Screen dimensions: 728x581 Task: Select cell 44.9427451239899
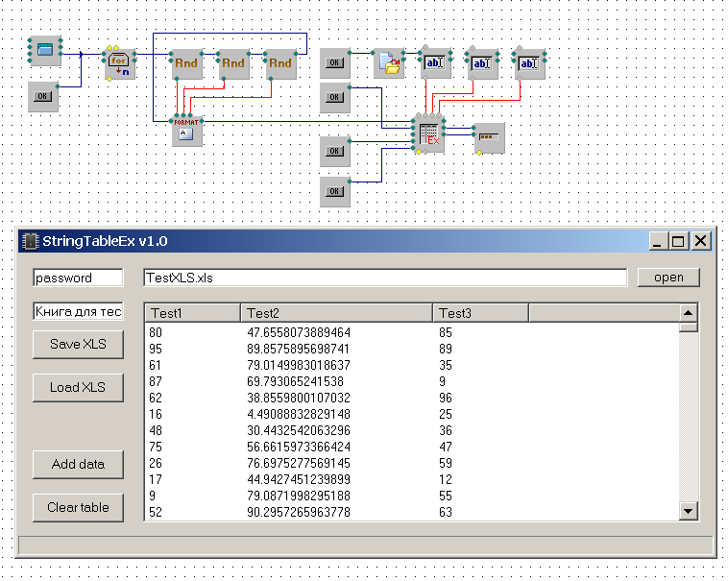pos(299,479)
